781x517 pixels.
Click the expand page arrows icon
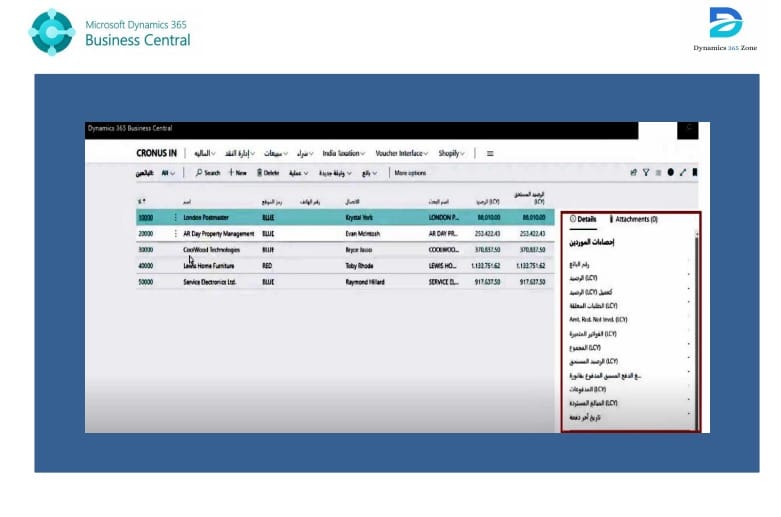[683, 172]
